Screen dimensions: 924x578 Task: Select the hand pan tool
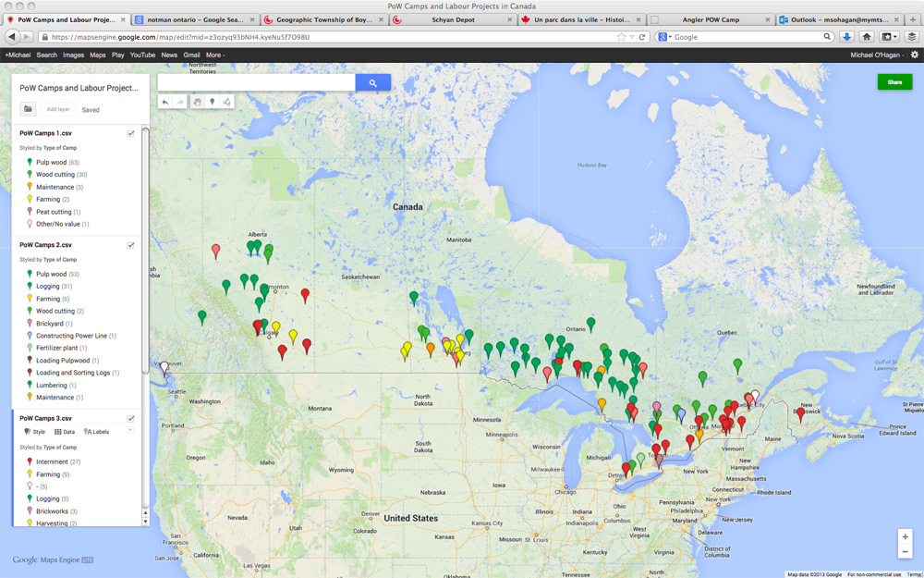(197, 102)
